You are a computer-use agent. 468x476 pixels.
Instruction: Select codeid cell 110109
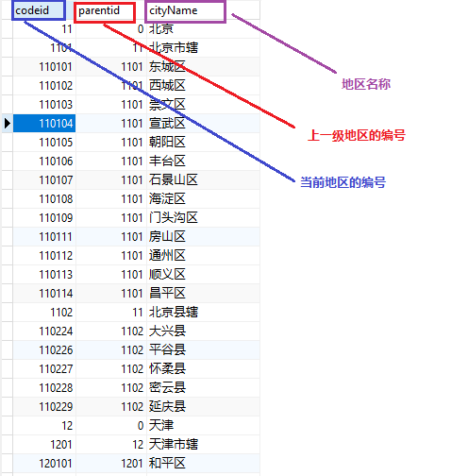coord(44,217)
